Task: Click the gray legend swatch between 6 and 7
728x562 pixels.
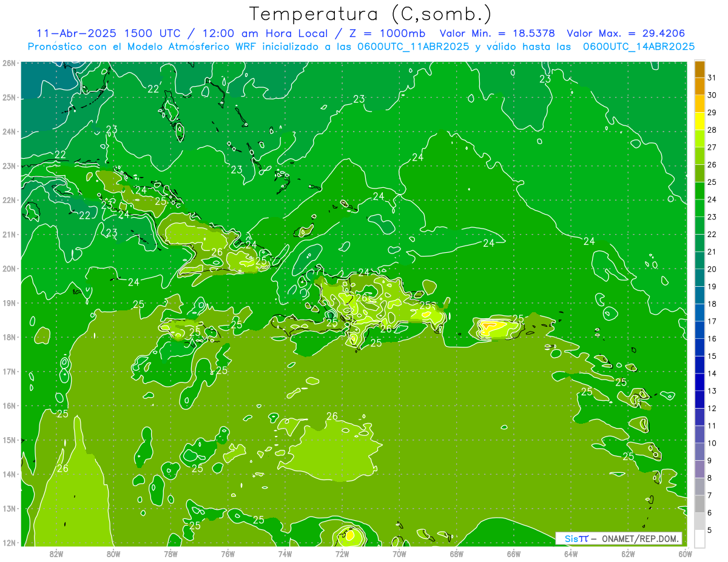Action: click(699, 504)
